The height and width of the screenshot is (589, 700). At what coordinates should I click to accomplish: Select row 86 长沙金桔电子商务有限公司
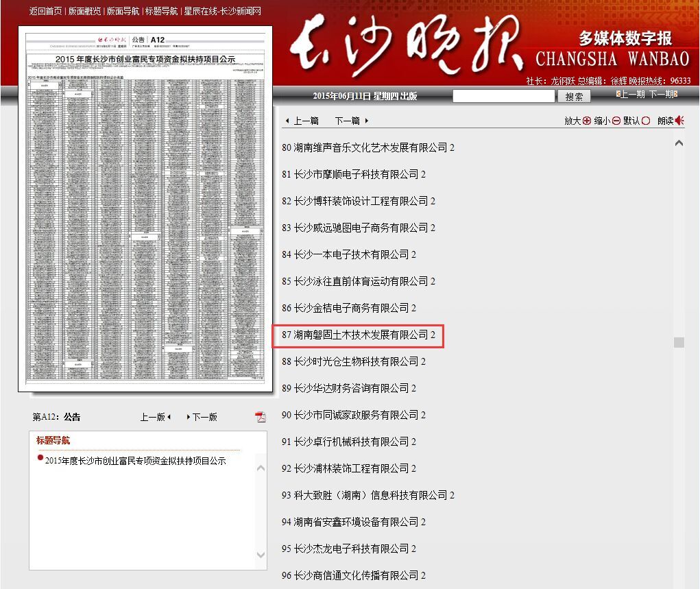(x=349, y=308)
